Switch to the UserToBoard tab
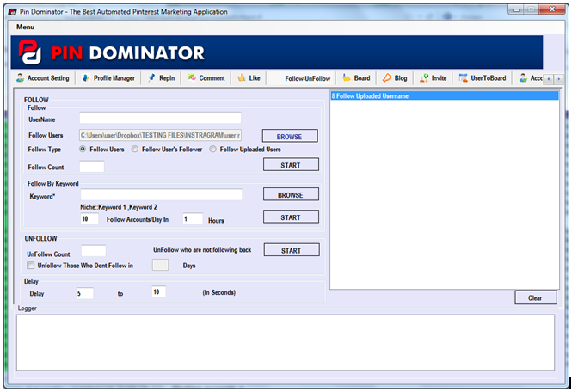This screenshot has height=392, width=572. [483, 78]
